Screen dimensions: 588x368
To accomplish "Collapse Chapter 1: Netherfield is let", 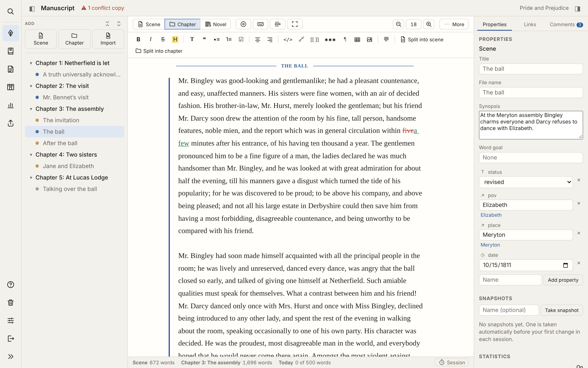I will click(x=31, y=63).
